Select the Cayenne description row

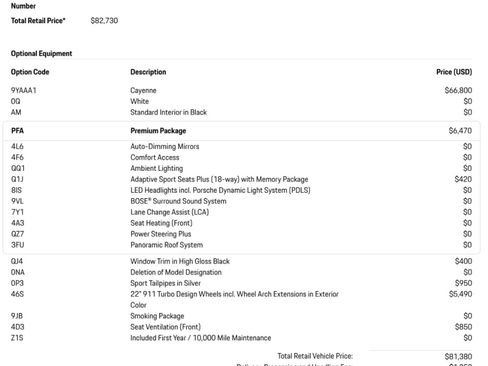[242, 90]
